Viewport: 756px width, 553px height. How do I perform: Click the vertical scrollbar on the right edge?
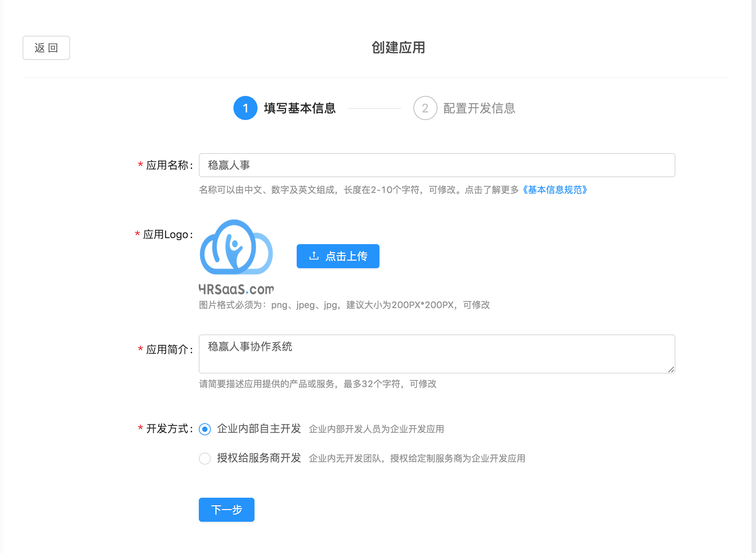753,276
